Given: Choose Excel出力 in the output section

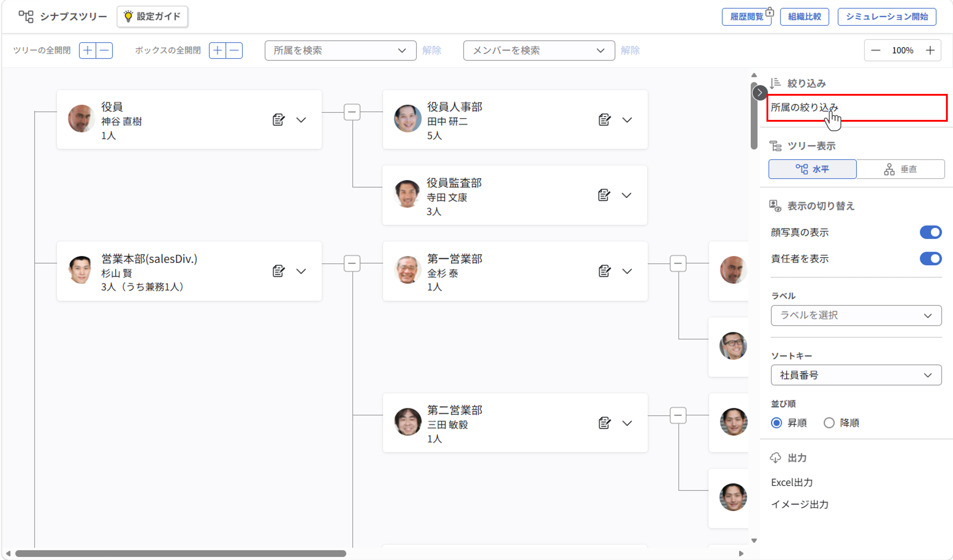Looking at the screenshot, I should (x=792, y=482).
